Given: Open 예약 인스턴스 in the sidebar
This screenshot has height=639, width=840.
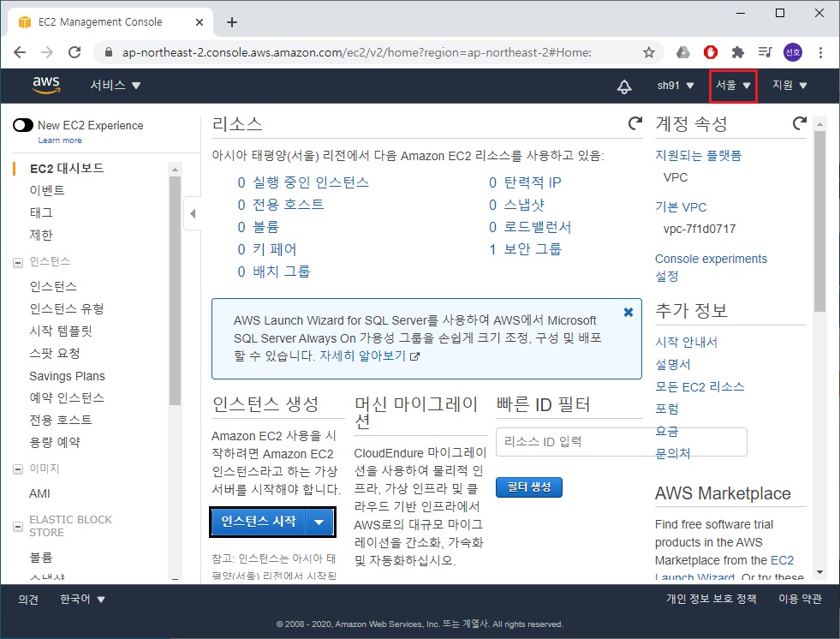Looking at the screenshot, I should click(x=67, y=397).
